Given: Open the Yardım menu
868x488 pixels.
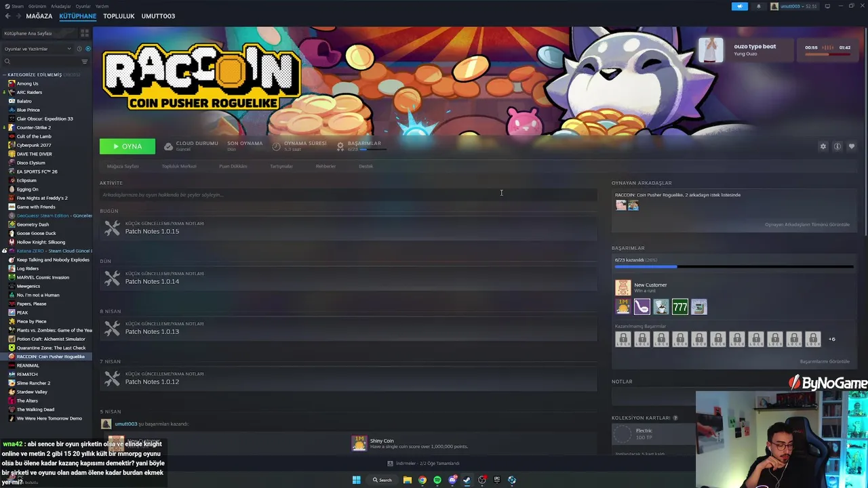Looking at the screenshot, I should pyautogui.click(x=102, y=6).
